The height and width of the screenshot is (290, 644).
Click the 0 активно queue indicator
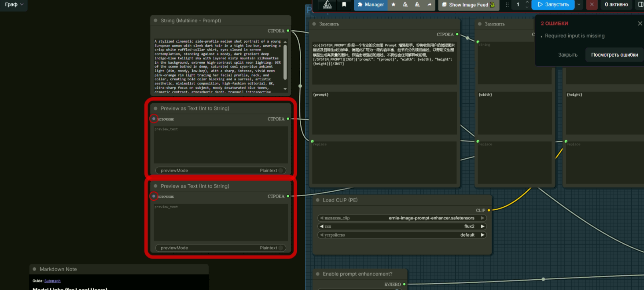[x=616, y=4]
